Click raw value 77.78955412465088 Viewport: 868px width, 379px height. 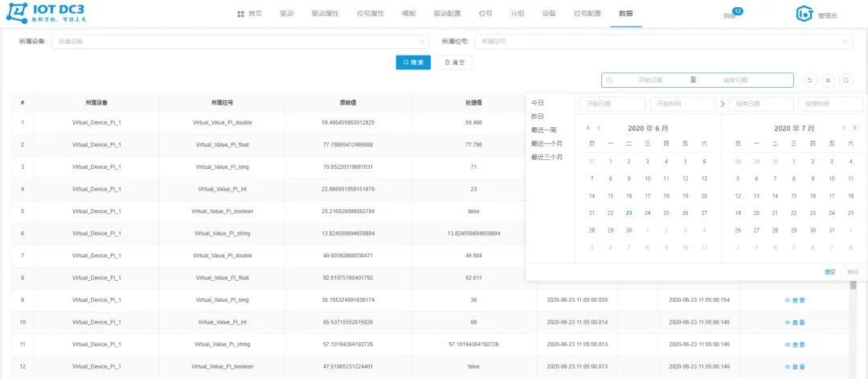[x=348, y=145]
